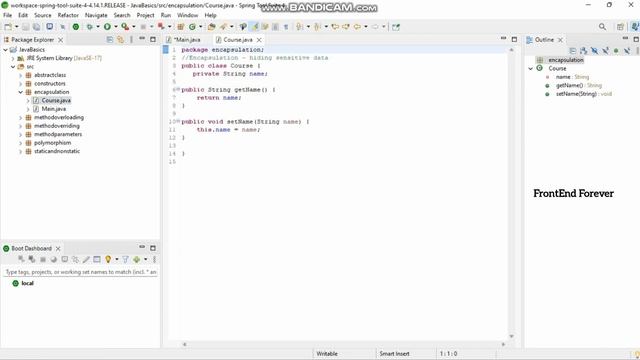
Task: Open the File menu
Action: 7,15
